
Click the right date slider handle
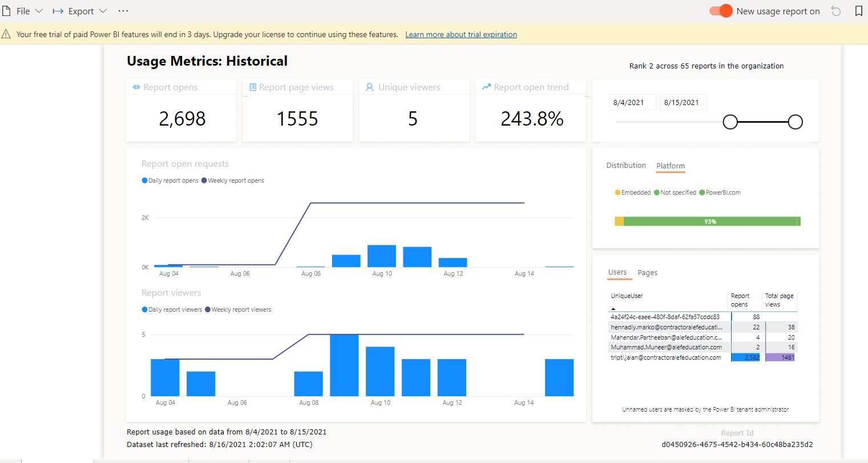point(796,122)
